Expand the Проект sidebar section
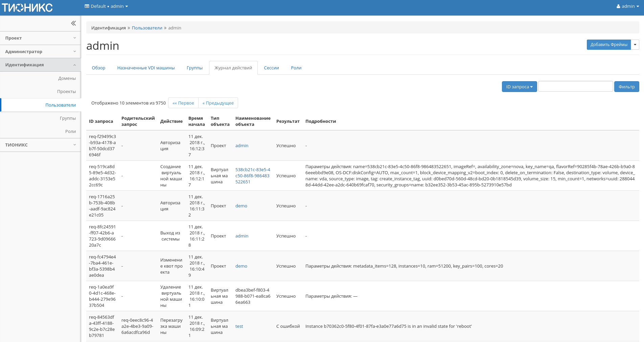 40,38
